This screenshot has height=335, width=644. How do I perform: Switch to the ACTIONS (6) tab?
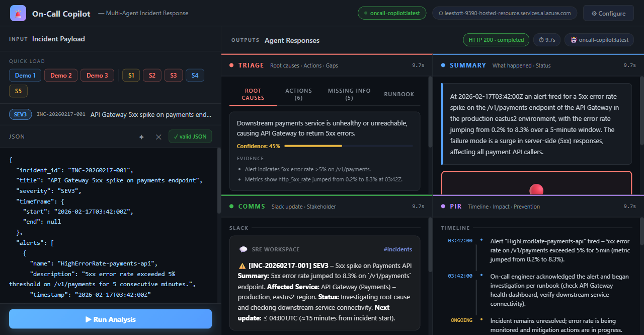pyautogui.click(x=298, y=94)
